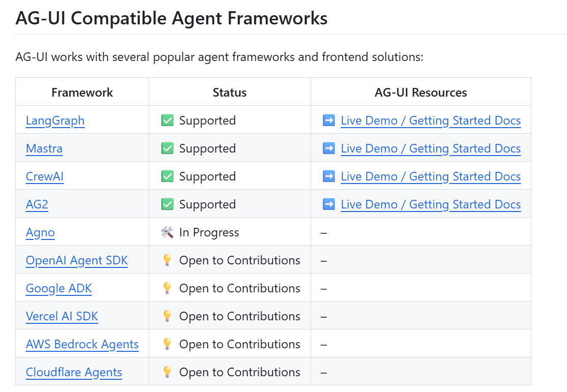The image size is (567, 392).
Task: Open the LangGraph framework link
Action: click(55, 120)
